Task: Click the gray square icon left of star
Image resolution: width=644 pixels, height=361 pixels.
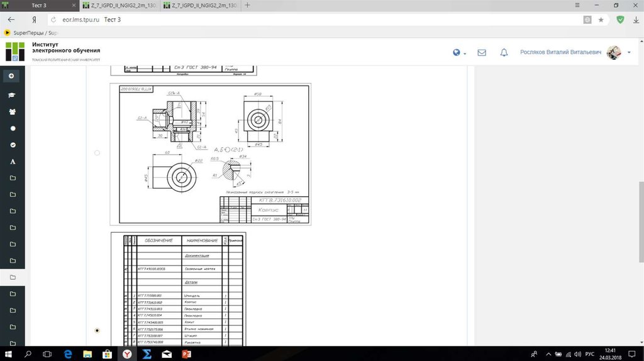Action: (587, 19)
